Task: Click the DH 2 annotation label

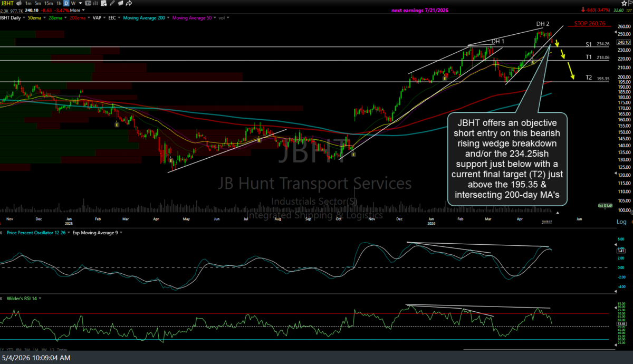Action: click(543, 24)
